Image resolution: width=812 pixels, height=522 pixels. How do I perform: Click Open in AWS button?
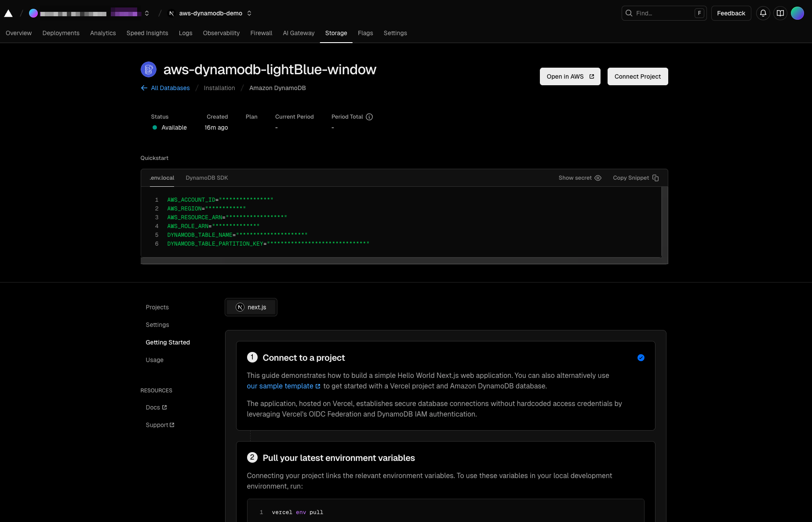coord(570,76)
